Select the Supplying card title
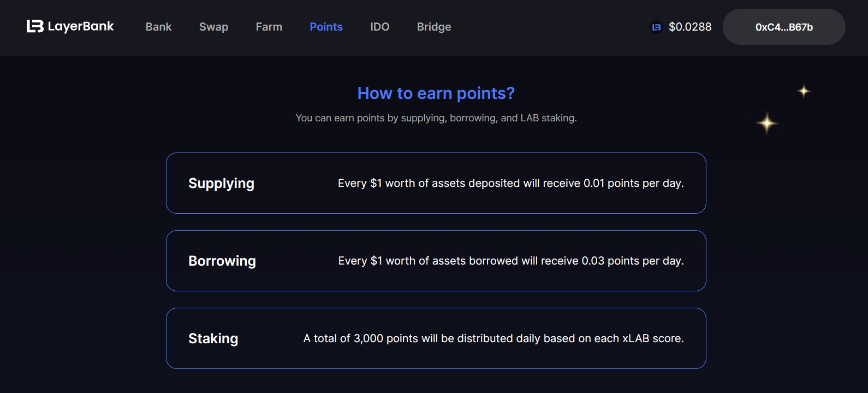This screenshot has width=868, height=393. [221, 183]
